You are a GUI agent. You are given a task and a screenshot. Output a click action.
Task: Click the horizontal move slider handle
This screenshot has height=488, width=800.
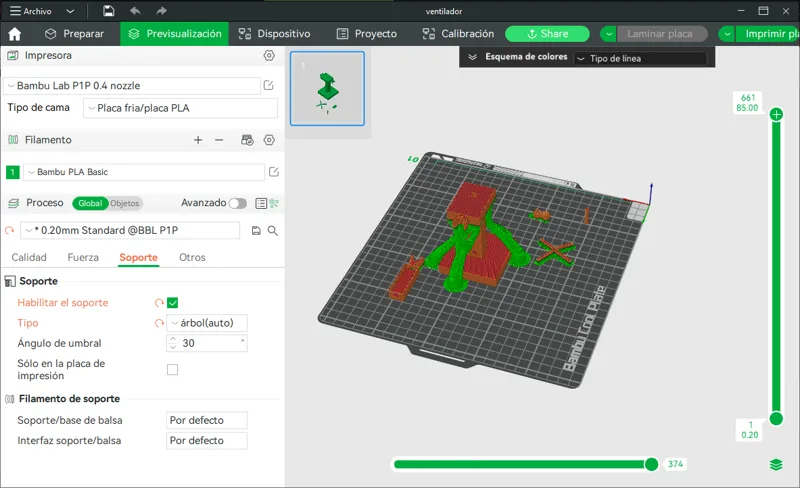pos(651,464)
